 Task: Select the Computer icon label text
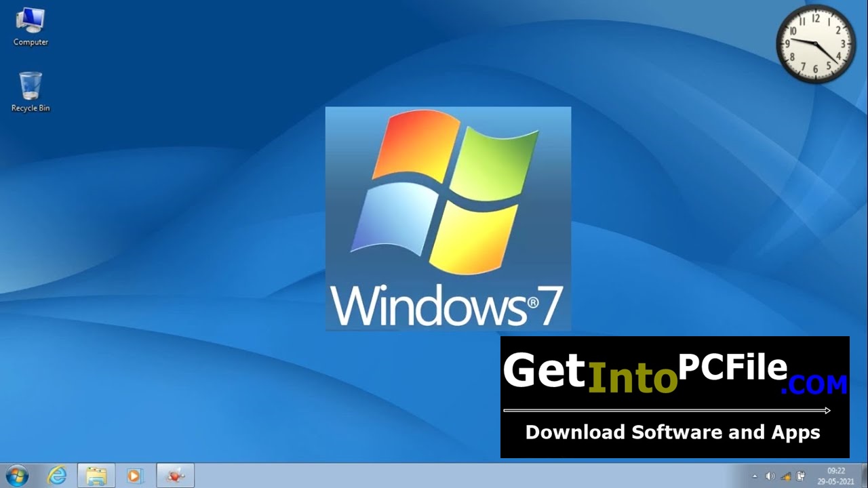[31, 42]
